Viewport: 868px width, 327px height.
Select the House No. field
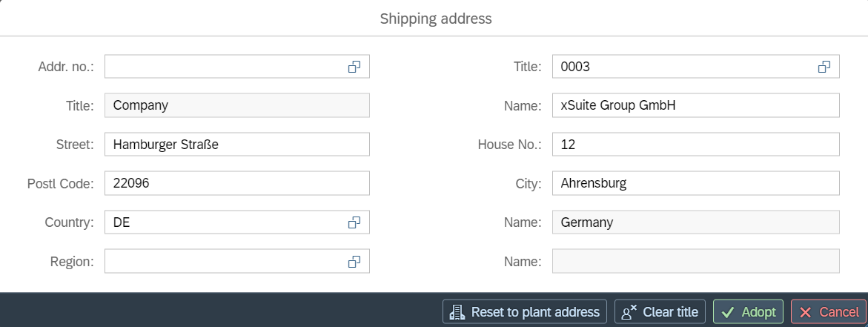point(695,145)
